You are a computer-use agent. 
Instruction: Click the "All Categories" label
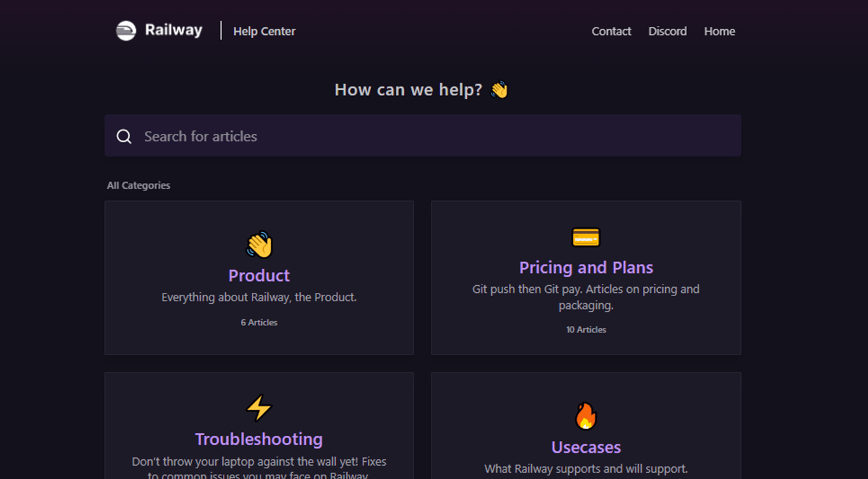[139, 186]
